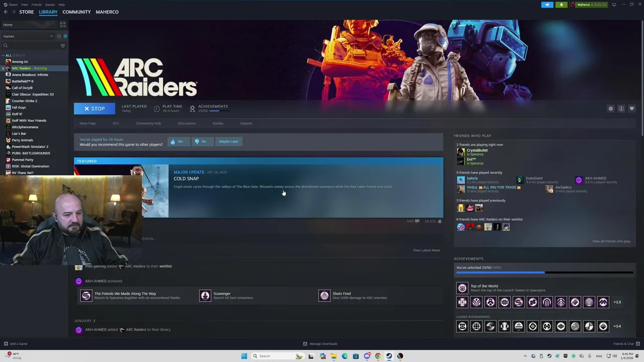Add ARC Raiders to favorites heart

click(x=632, y=109)
